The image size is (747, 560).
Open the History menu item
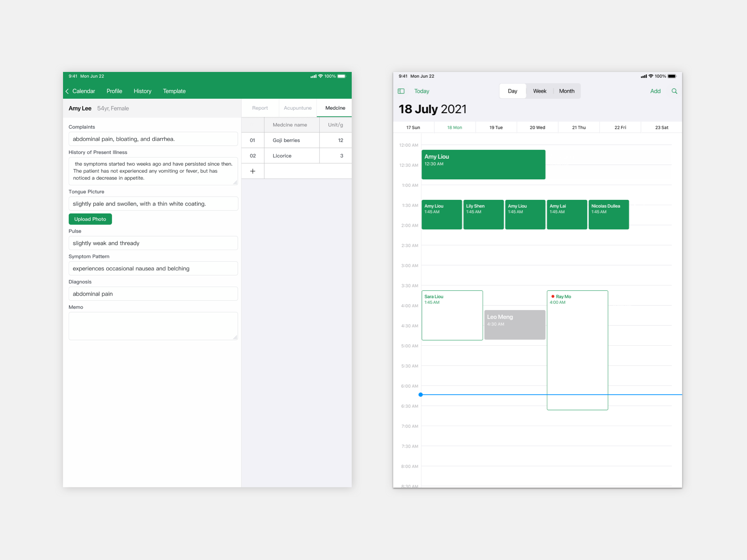(142, 91)
